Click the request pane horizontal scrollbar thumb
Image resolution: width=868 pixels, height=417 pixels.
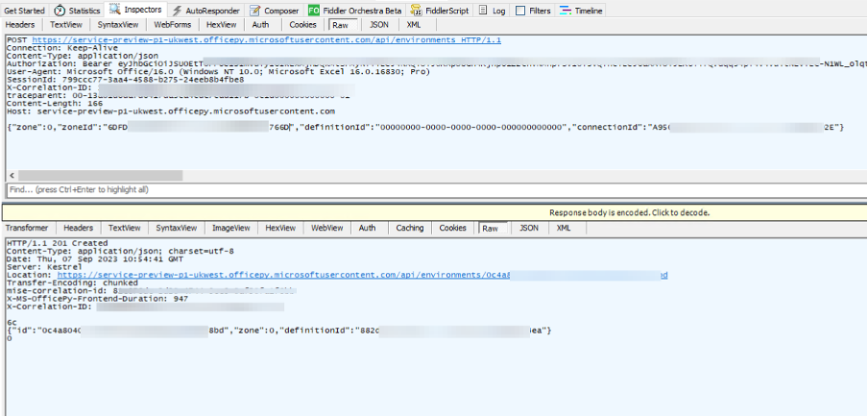tap(100, 176)
